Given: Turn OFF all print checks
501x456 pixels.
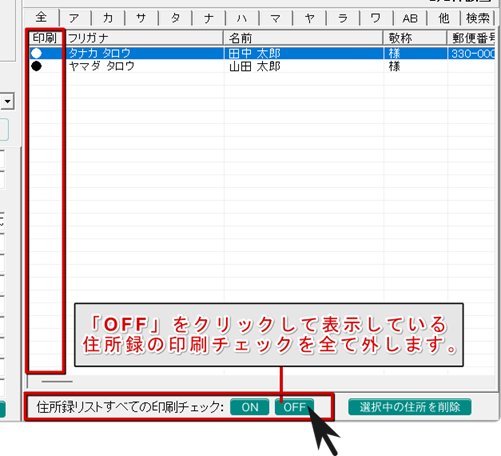Looking at the screenshot, I should click(x=294, y=407).
